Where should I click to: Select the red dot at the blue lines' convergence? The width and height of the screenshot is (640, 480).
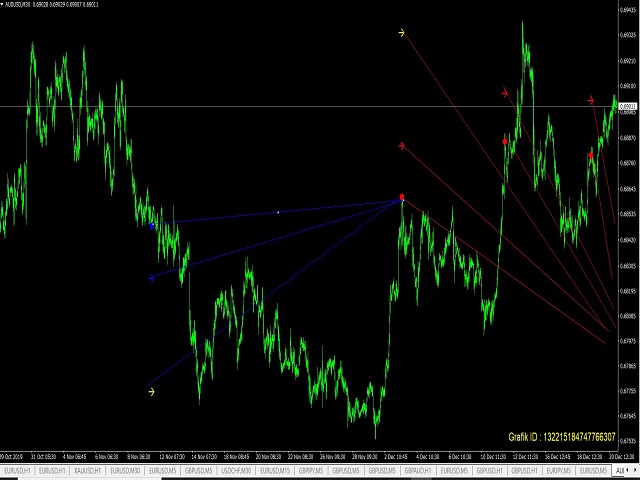tap(402, 197)
